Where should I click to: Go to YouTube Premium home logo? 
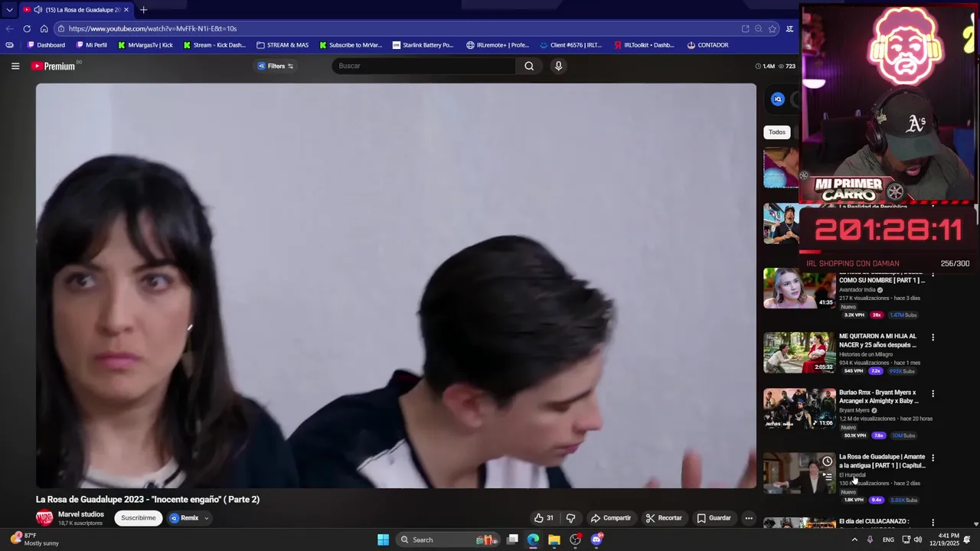[54, 67]
